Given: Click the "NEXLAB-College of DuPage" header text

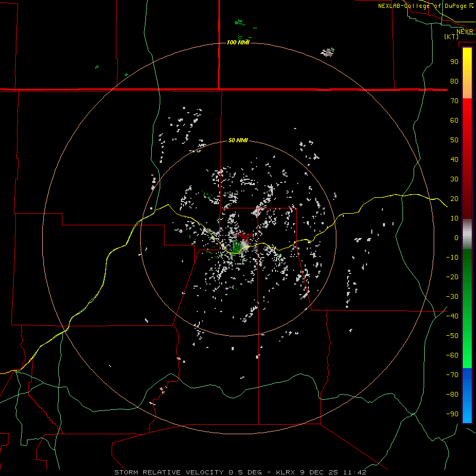Looking at the screenshot, I should coord(422,6).
